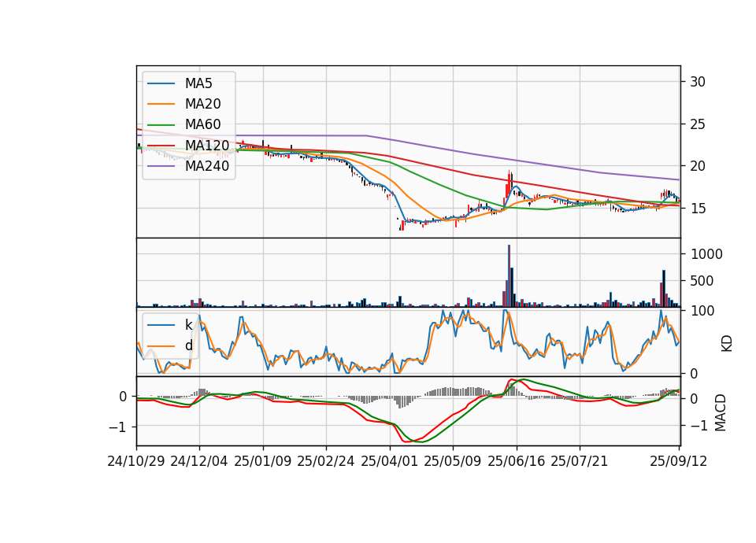Click the September volume spike bar
The image size is (756, 543).
coord(664,289)
